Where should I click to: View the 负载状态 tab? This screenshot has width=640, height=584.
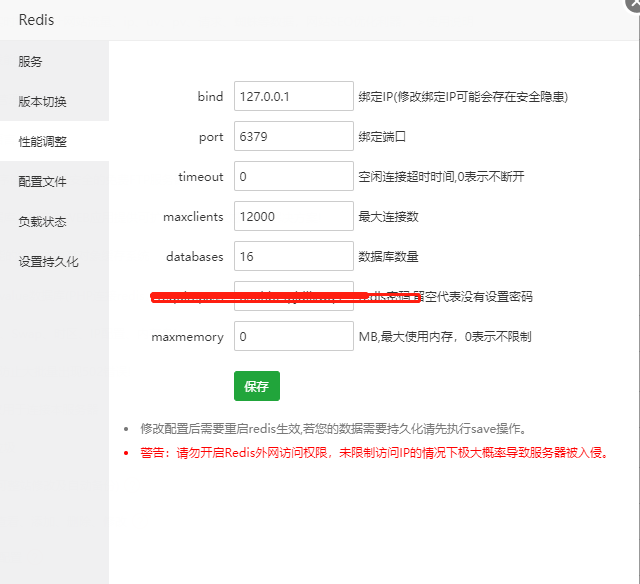(x=54, y=221)
